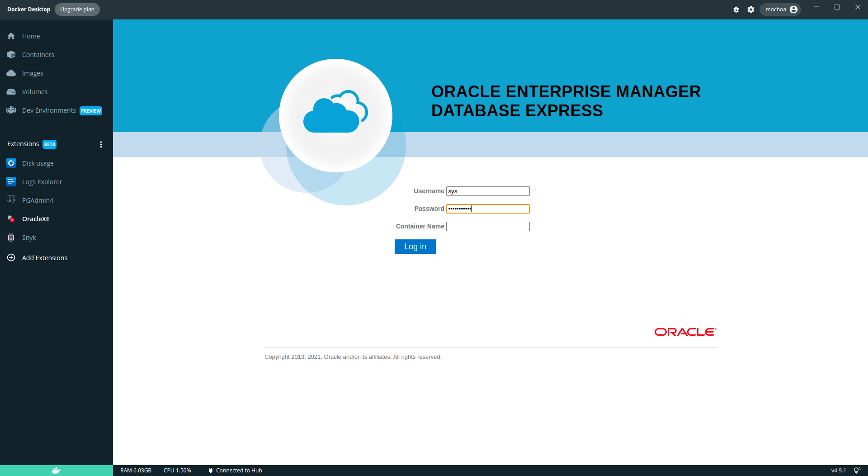Maximize the Docker Desktop window
868x476 pixels.
(837, 7)
